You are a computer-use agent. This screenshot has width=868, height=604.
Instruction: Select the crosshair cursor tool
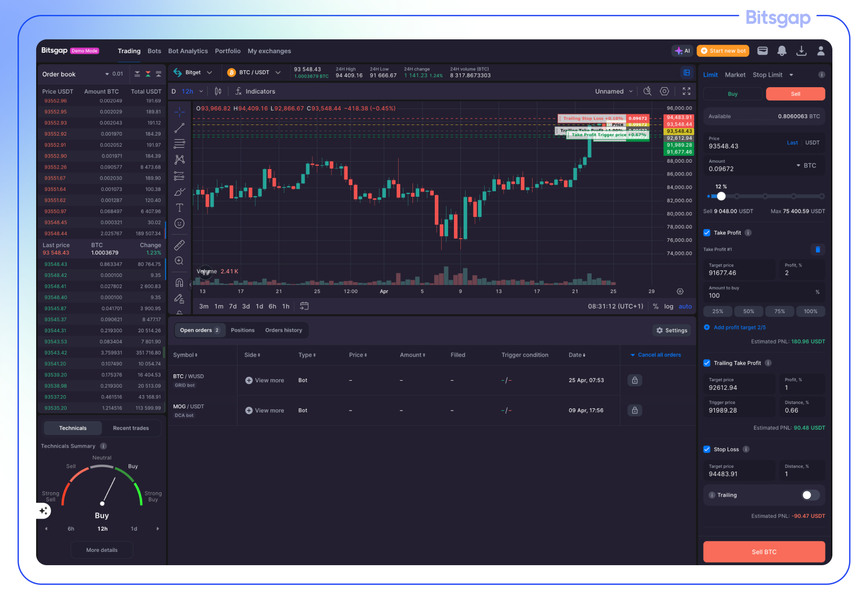pyautogui.click(x=180, y=112)
